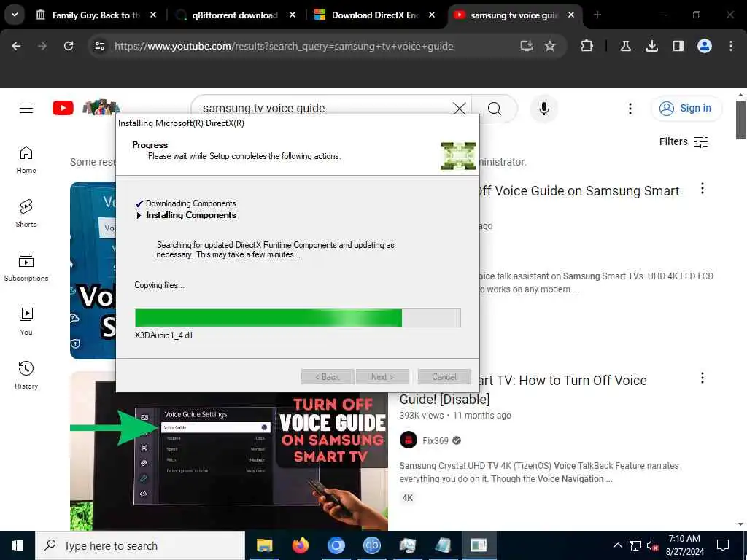747x560 pixels.
Task: Open Home in YouTube sidebar
Action: (x=26, y=160)
